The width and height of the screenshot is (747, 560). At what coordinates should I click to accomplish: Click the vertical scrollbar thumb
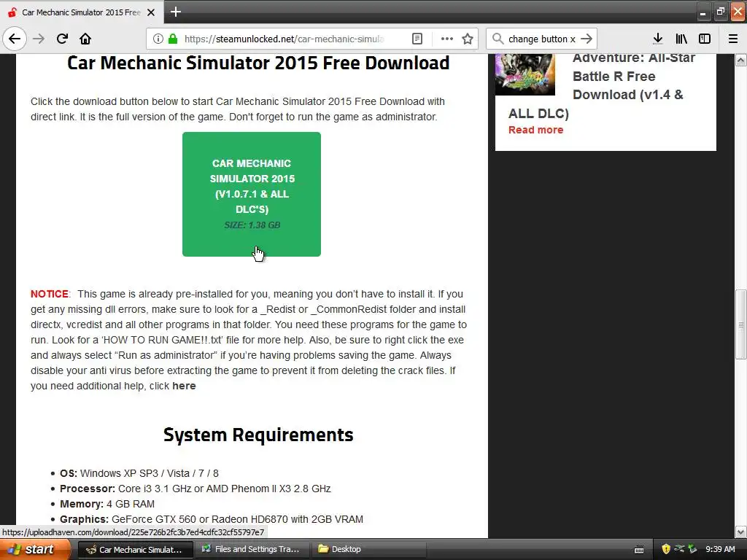[741, 324]
